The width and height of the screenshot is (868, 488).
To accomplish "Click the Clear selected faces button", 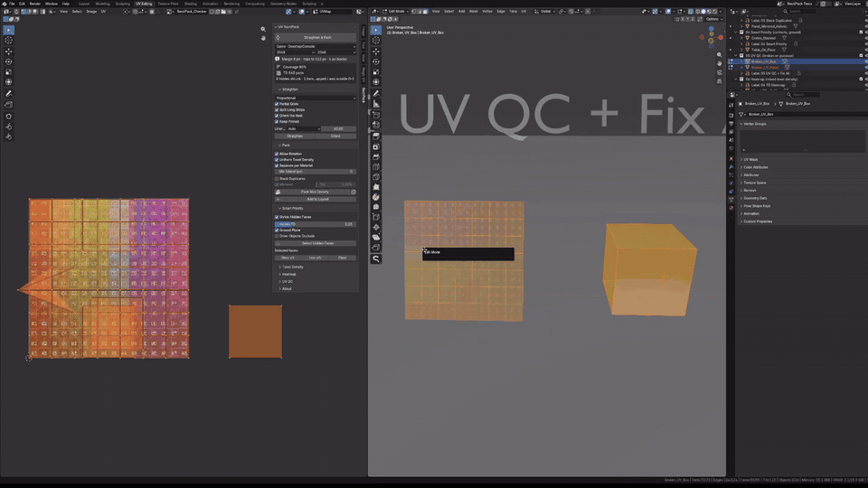I will click(343, 258).
